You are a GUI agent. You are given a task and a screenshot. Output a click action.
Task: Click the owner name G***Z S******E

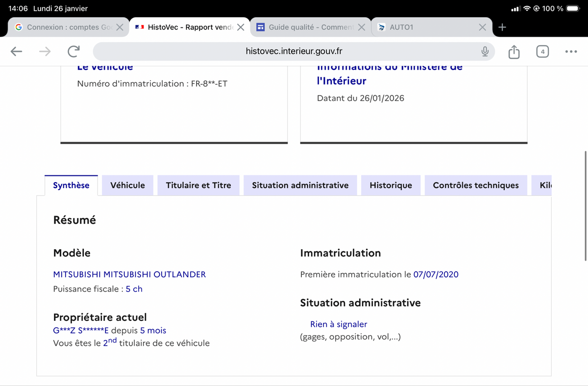(x=81, y=331)
